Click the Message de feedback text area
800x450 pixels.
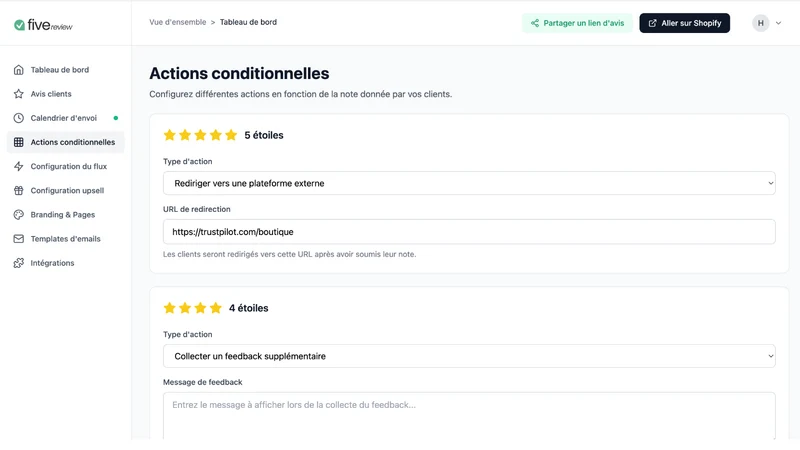click(x=469, y=415)
